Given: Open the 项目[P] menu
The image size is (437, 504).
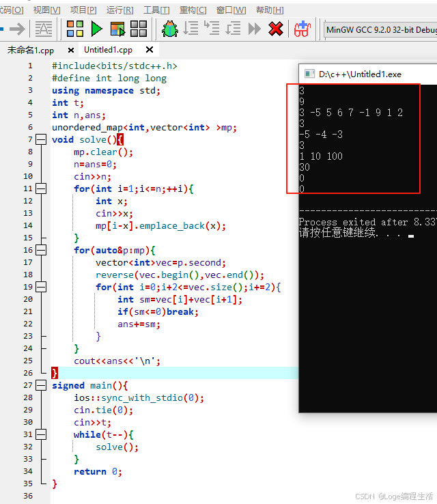Looking at the screenshot, I should 83,10.
